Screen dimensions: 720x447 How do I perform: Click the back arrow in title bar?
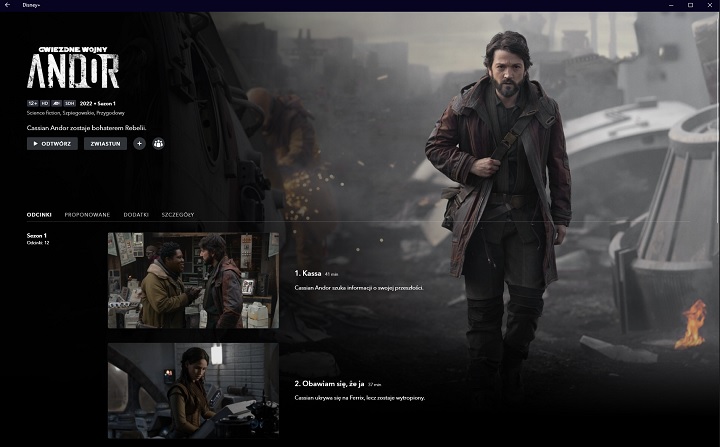point(8,5)
